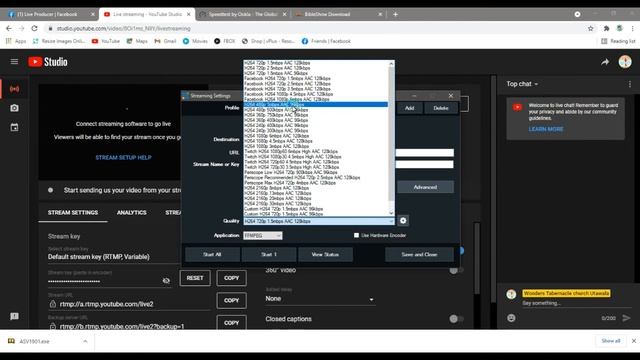The width and height of the screenshot is (640, 360).
Task: Click Delete profile button
Action: click(441, 108)
